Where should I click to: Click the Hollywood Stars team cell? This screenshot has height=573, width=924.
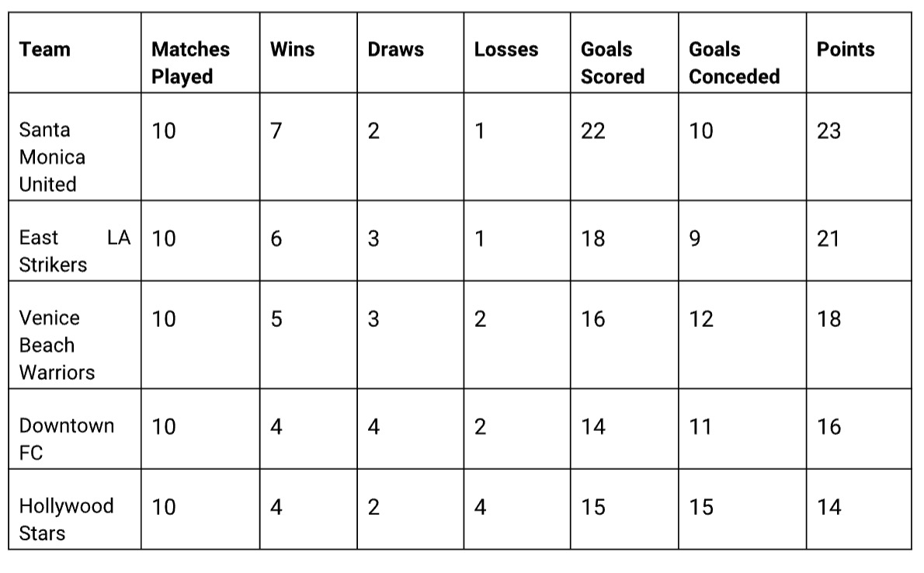[x=66, y=519]
